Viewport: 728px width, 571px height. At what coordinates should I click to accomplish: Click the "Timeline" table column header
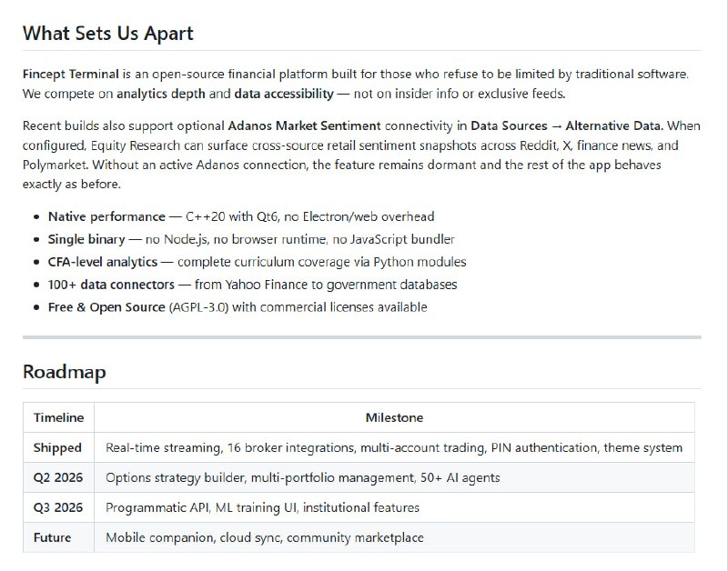(58, 417)
